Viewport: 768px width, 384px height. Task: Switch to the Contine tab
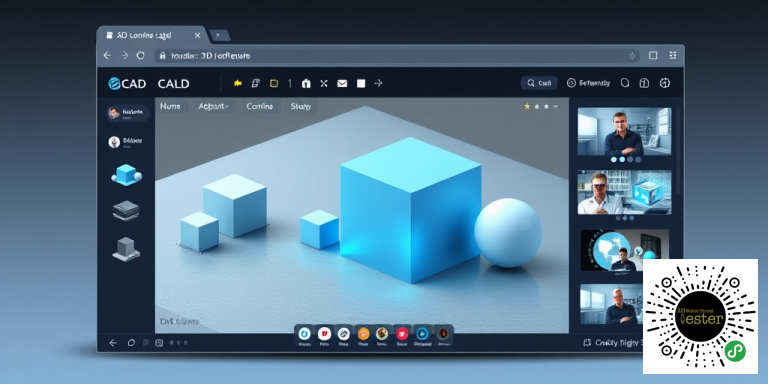pos(260,106)
